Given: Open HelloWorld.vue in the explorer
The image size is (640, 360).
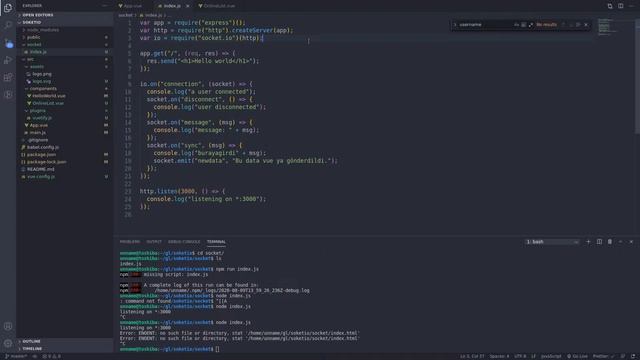Looking at the screenshot, I should click(x=64, y=96).
